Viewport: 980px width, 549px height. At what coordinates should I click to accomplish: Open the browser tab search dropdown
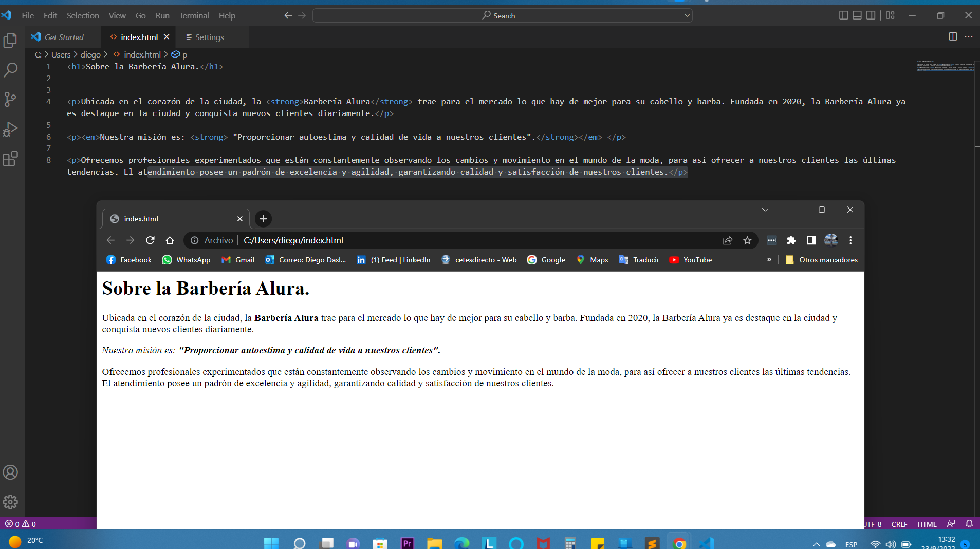765,210
